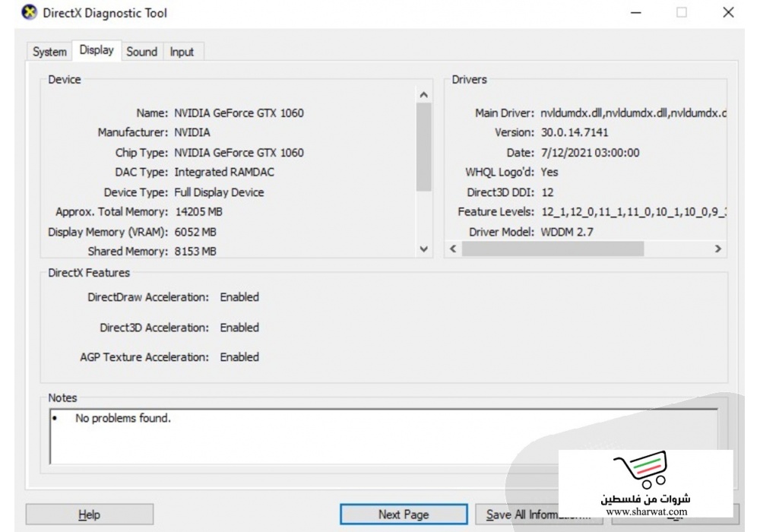Click the WHQL Logo'd value Yes
The width and height of the screenshot is (760, 532).
pos(549,172)
